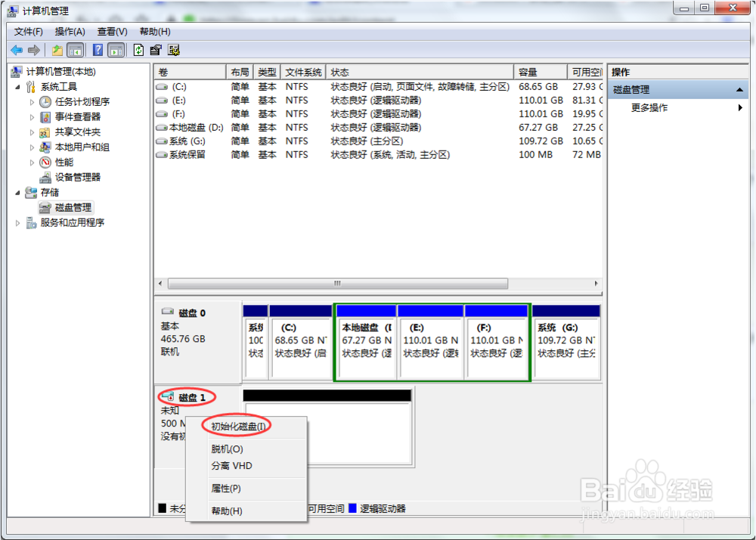
Task: Collapse the 磁盘管理 section in actions pane
Action: pyautogui.click(x=739, y=90)
